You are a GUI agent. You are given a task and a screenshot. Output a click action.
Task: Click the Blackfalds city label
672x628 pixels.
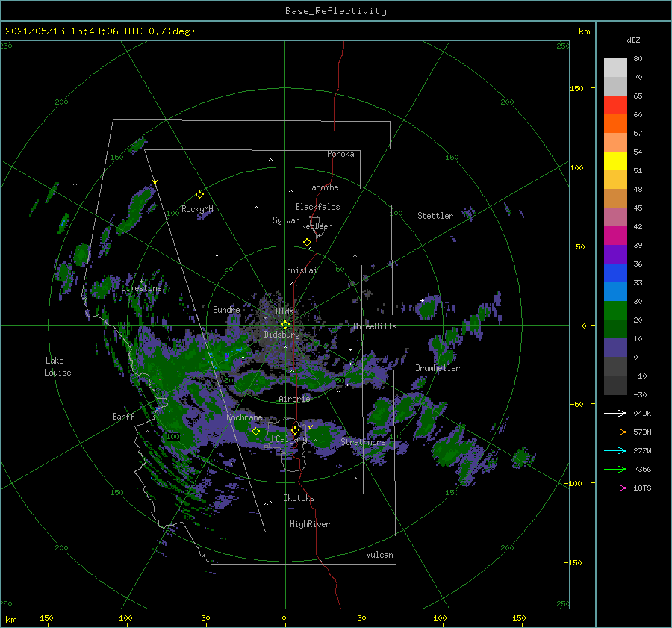point(317,207)
